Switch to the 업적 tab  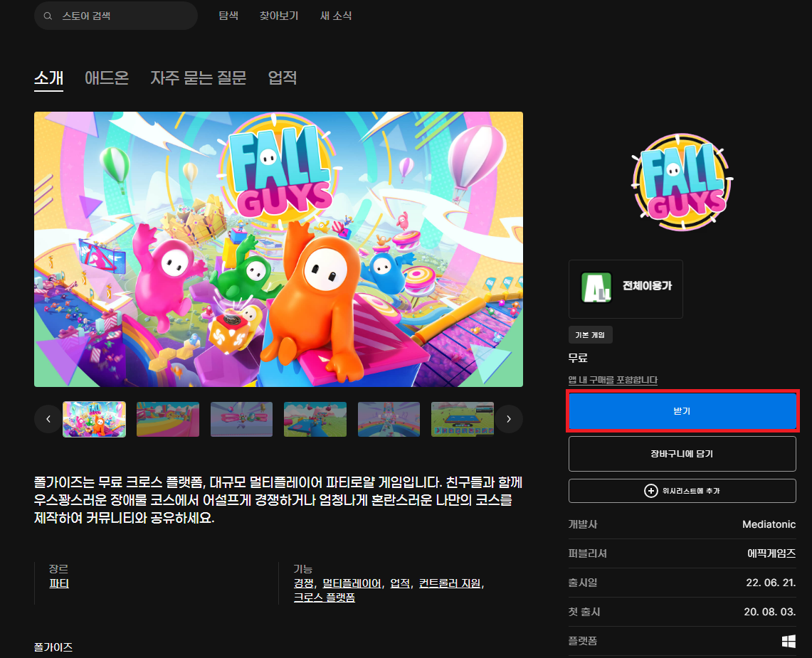283,78
